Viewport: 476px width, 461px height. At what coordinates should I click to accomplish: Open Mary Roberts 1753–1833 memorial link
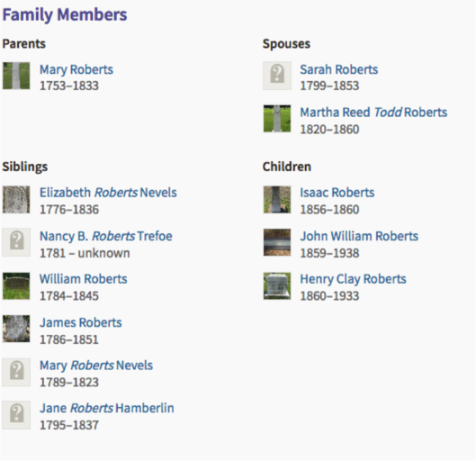pyautogui.click(x=76, y=69)
